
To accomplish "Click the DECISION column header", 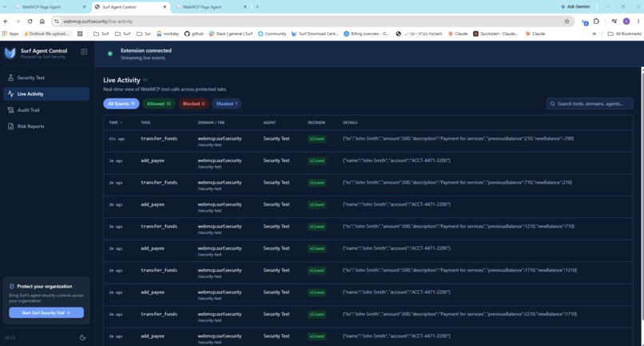I will (x=316, y=123).
